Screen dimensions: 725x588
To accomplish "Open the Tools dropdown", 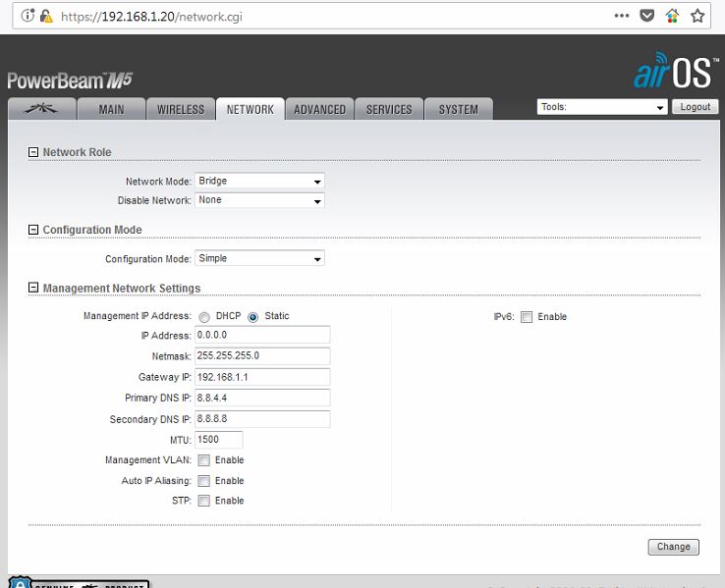I will pyautogui.click(x=602, y=107).
